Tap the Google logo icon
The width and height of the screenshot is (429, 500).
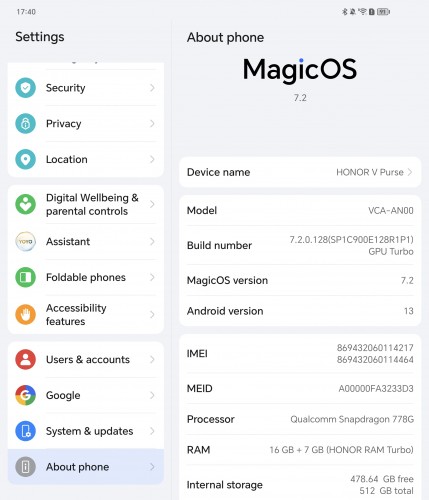click(x=25, y=395)
